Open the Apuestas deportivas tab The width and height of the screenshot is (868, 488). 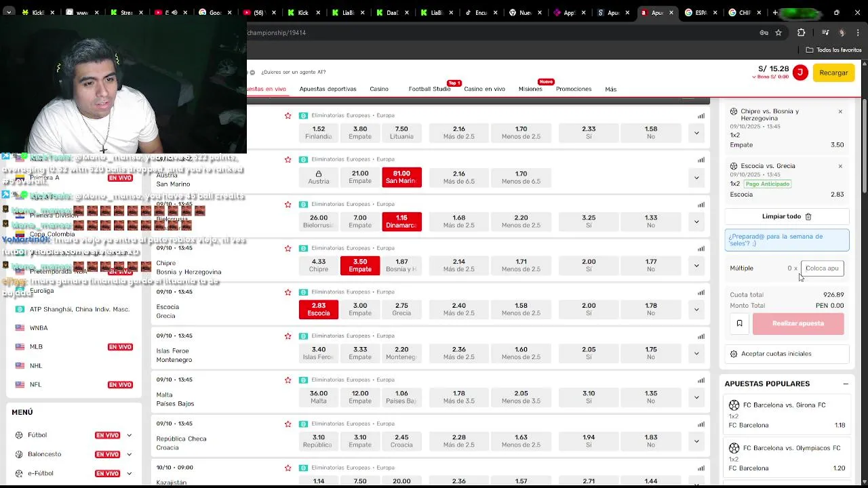pos(328,89)
